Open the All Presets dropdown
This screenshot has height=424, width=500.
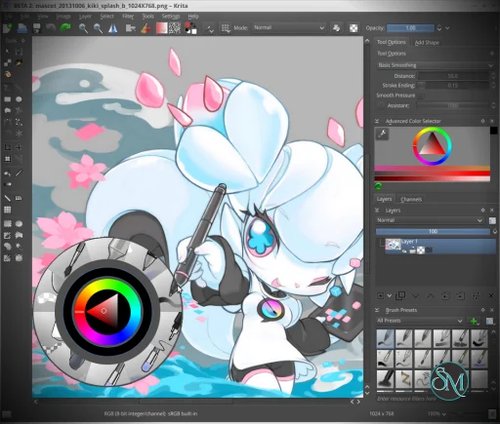(x=420, y=321)
